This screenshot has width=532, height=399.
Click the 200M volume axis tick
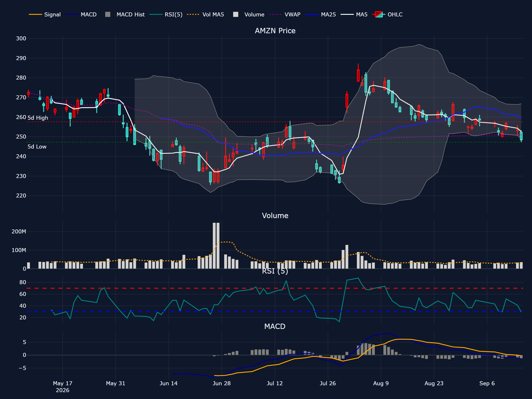tap(19, 232)
